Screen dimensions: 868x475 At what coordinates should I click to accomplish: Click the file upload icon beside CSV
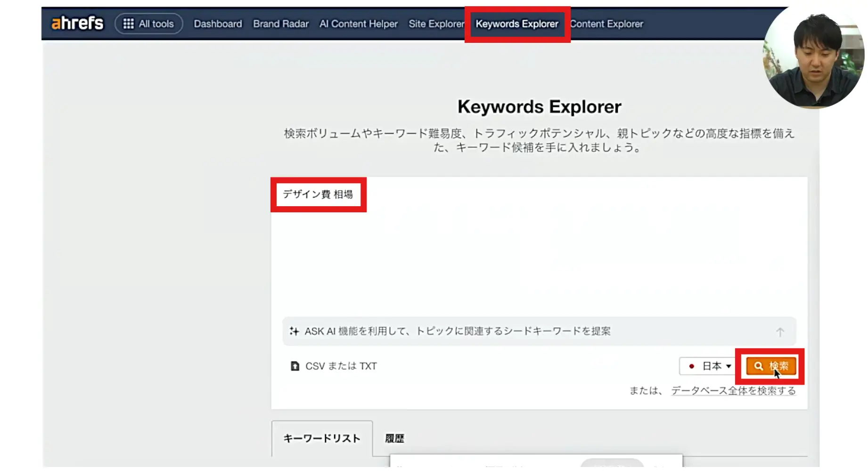[295, 366]
